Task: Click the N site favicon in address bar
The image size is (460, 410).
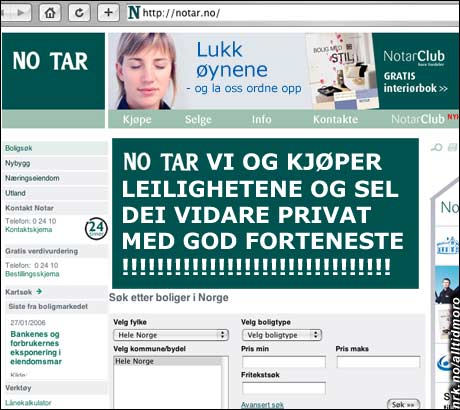Action: click(134, 13)
